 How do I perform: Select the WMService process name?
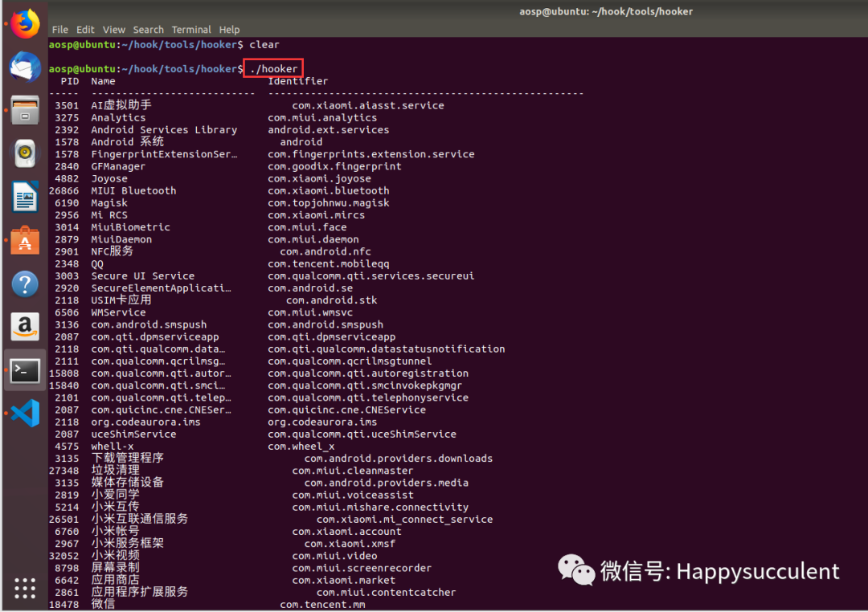coord(118,312)
